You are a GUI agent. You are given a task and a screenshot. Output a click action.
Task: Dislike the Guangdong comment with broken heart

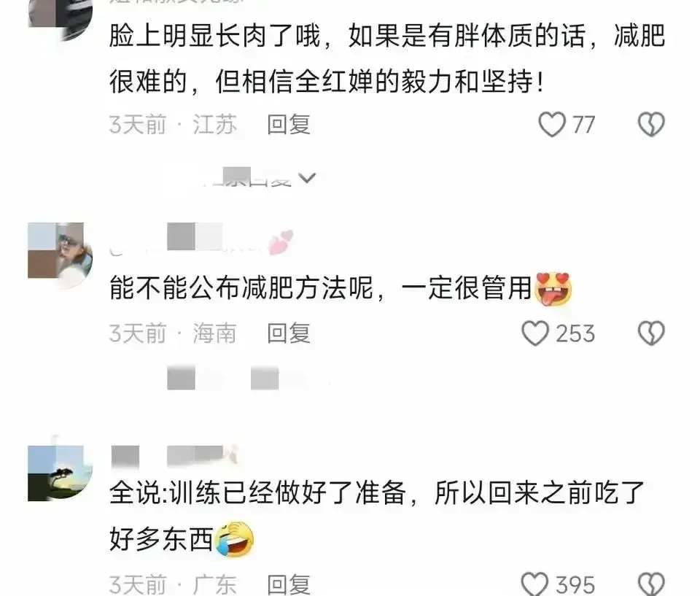[x=651, y=584]
